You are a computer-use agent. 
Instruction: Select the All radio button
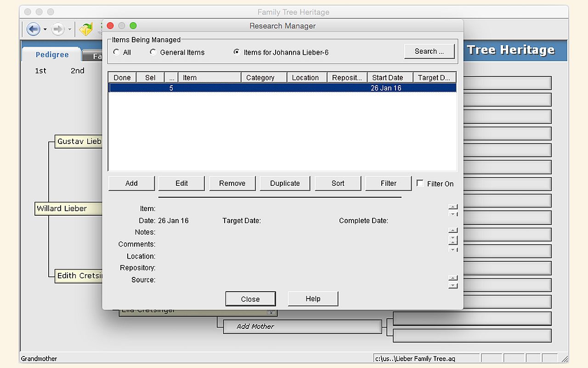pyautogui.click(x=116, y=52)
